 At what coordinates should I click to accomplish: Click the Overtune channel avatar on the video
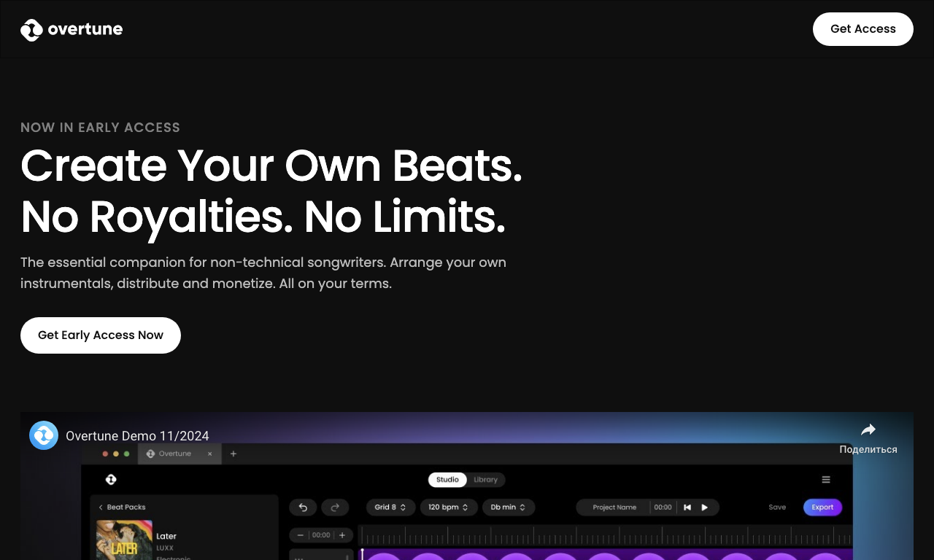coord(44,435)
